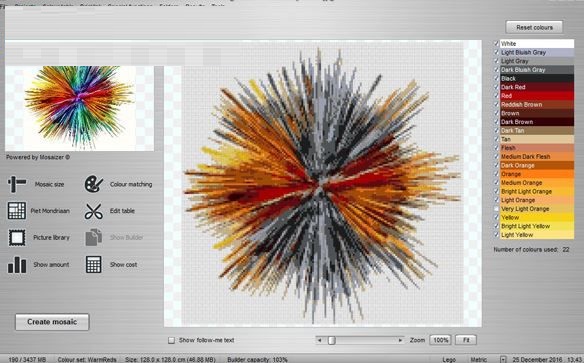Click the Show amount bar chart icon
Viewport: 584px width, 363px height.
tap(17, 265)
